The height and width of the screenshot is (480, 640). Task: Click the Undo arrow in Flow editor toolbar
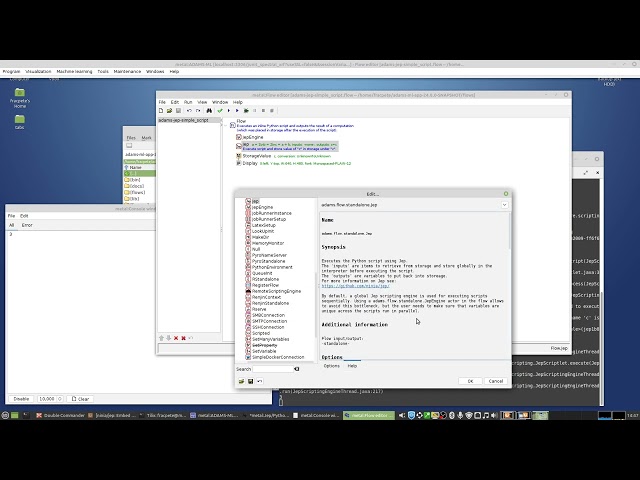(x=189, y=111)
